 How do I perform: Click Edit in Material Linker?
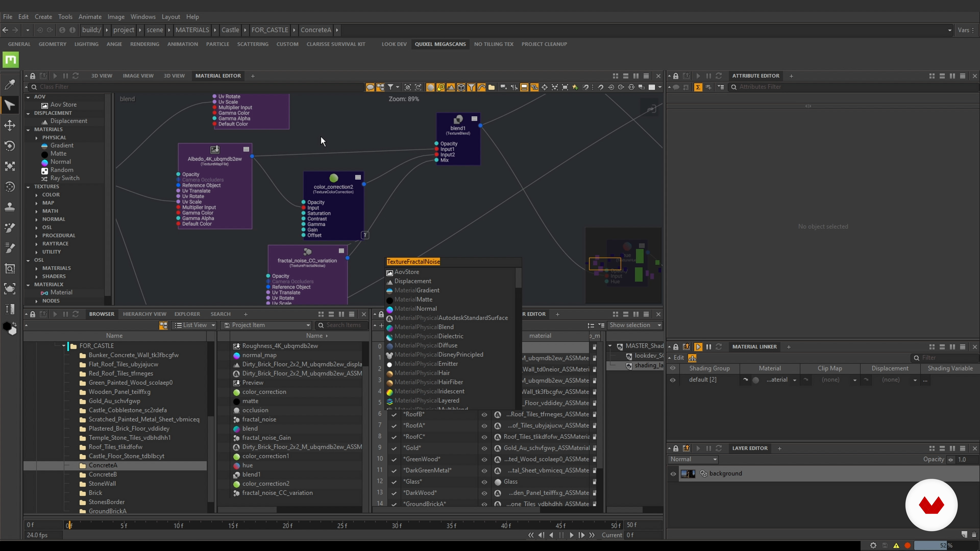(678, 358)
